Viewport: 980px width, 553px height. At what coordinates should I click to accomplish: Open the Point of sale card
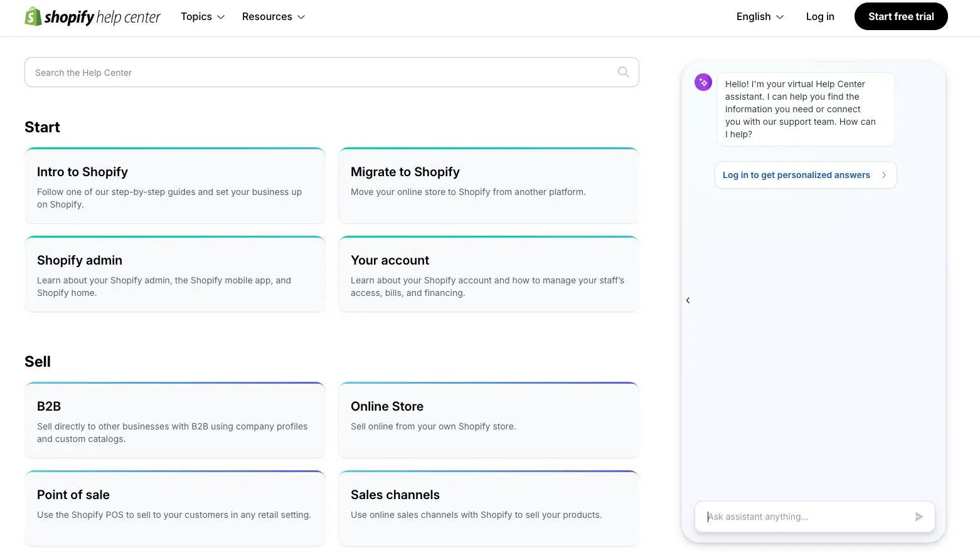point(175,508)
